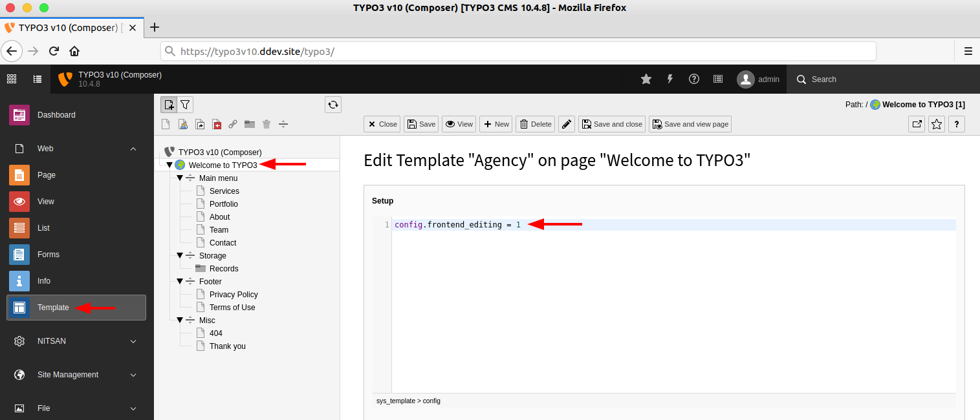The width and height of the screenshot is (980, 420).
Task: Select the Template module
Action: [76, 308]
